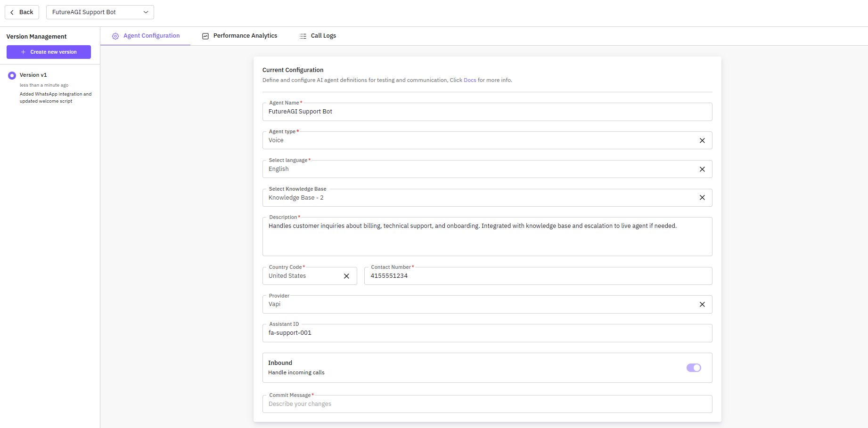Select the Agent Configuration tab label
The height and width of the screenshot is (428, 868).
click(151, 36)
